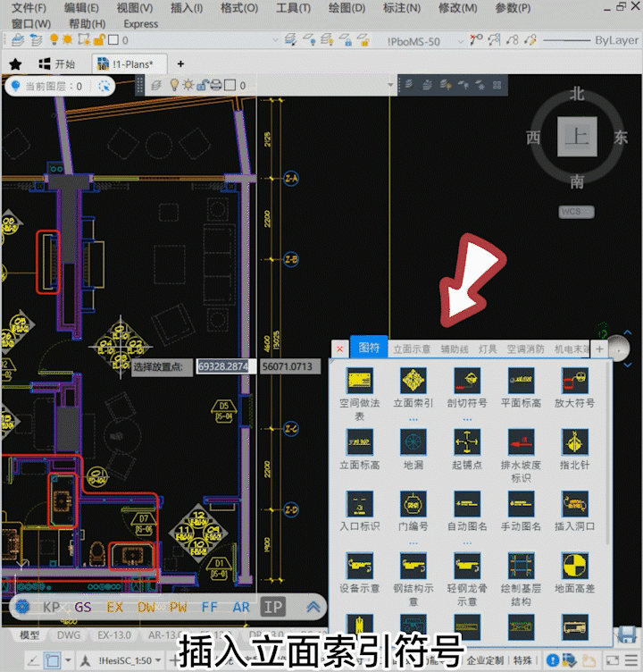643x672 pixels.
Task: Click 上 on the view cube
Action: click(x=577, y=137)
